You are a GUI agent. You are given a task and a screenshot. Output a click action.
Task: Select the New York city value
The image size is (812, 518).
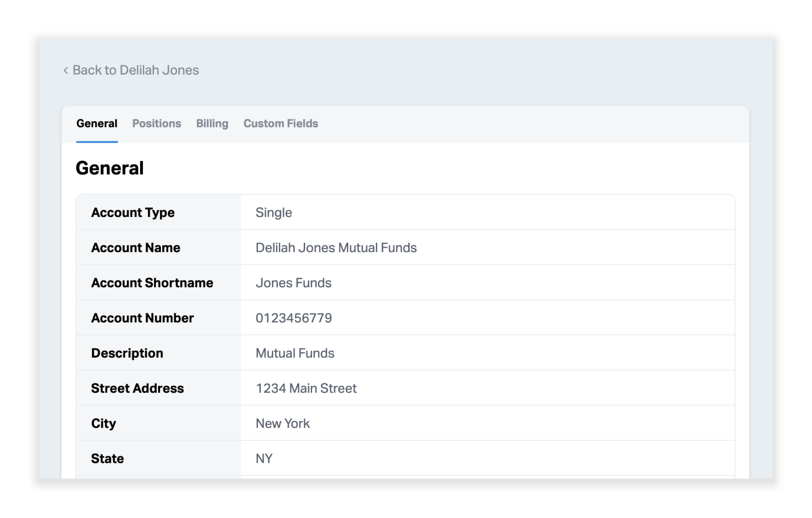pyautogui.click(x=282, y=424)
